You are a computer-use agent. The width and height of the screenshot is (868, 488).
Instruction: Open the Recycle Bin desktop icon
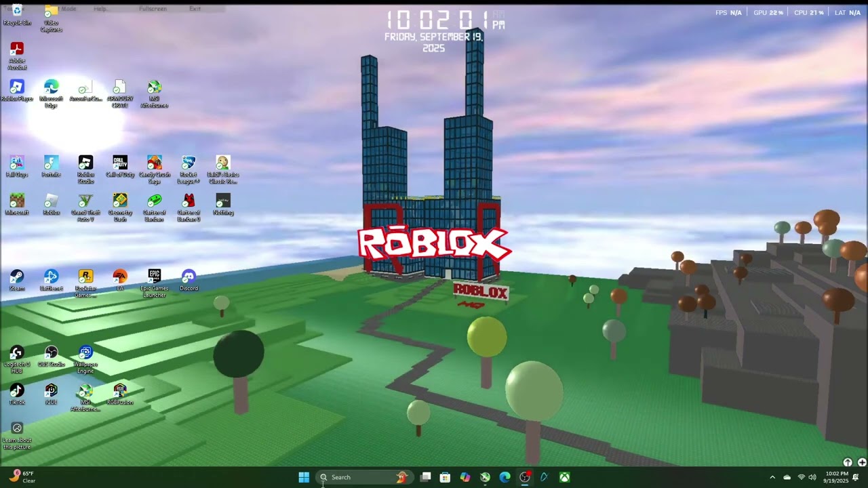click(17, 14)
